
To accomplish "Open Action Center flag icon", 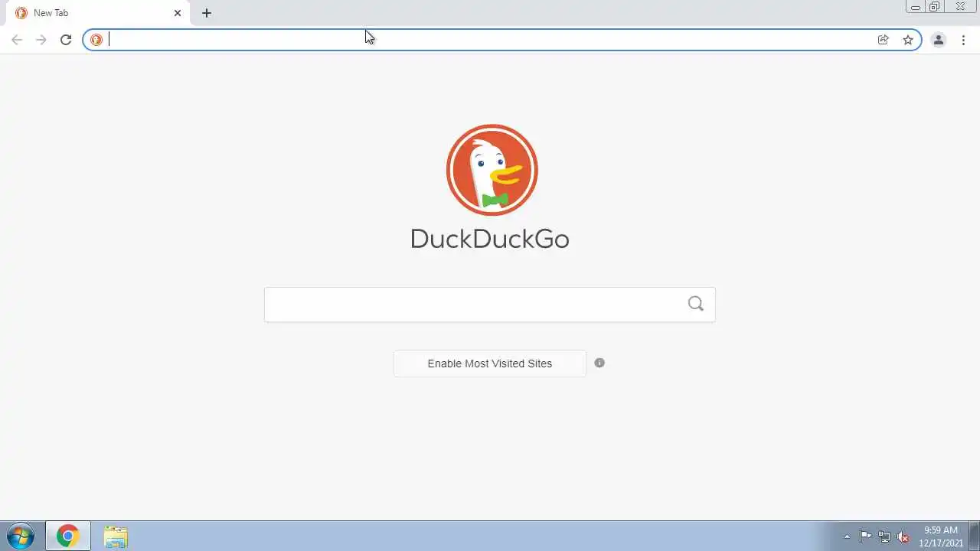I will coord(866,536).
